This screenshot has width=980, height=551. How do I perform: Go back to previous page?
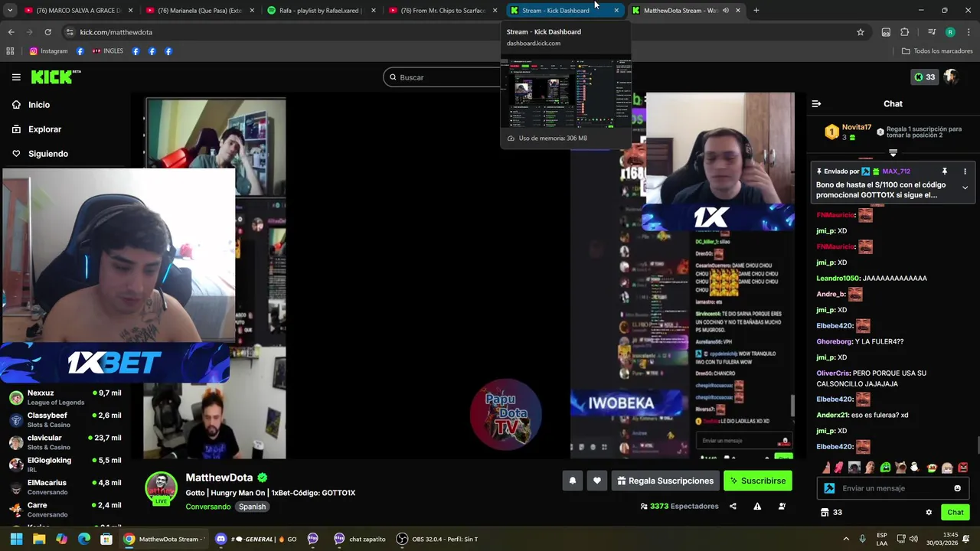click(x=11, y=32)
